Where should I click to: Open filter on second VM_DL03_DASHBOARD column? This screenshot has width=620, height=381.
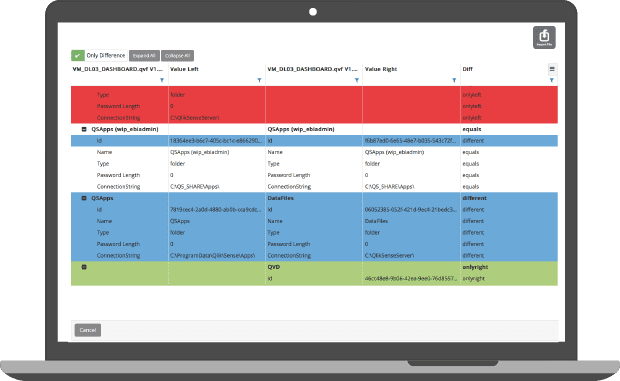(357, 80)
